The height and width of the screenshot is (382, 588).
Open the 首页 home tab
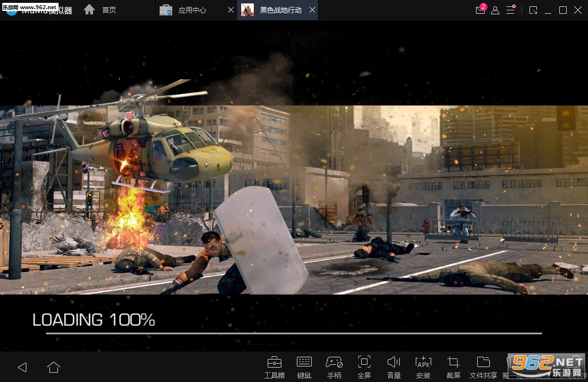[100, 10]
